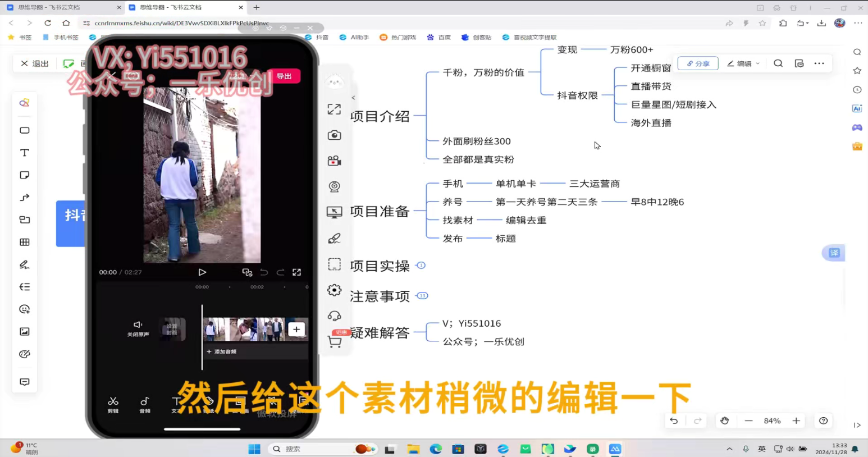Select the table grid tool
Viewport: 868px width, 457px height.
point(25,242)
